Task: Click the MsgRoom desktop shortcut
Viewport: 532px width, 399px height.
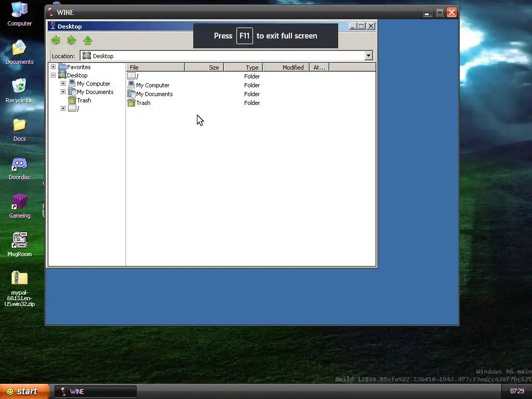Action: click(19, 245)
